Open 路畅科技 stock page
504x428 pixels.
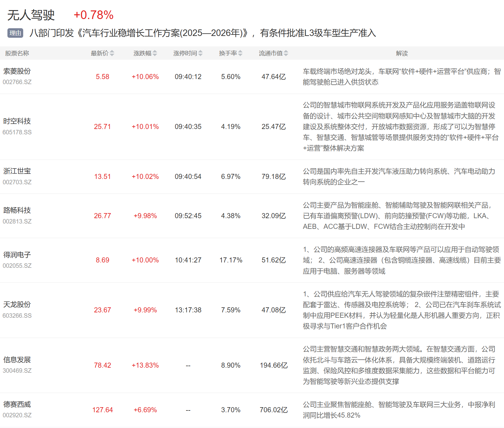pyautogui.click(x=17, y=210)
